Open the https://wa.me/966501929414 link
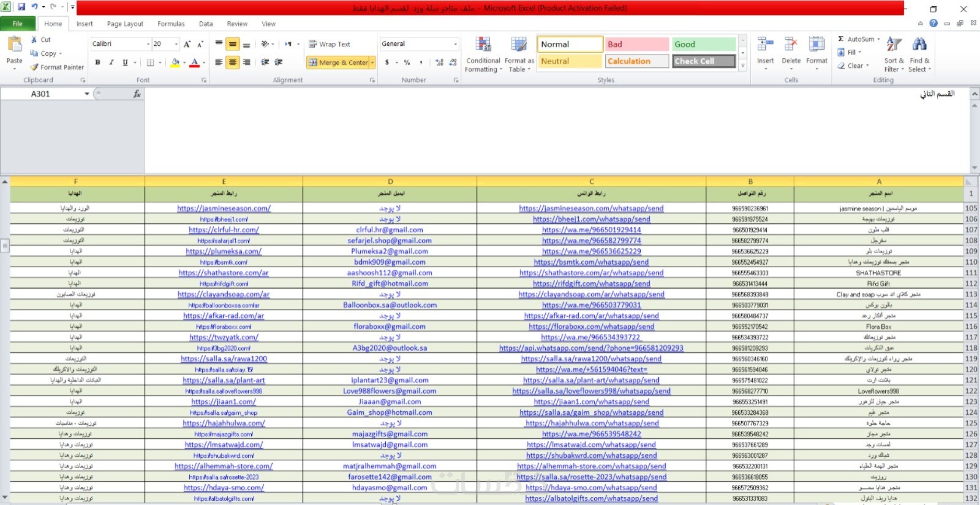The height and width of the screenshot is (505, 980). pos(591,230)
